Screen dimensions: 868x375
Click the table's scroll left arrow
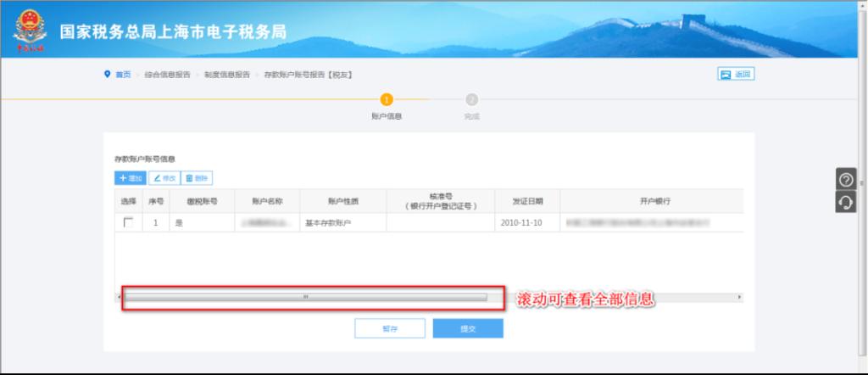coord(119,297)
